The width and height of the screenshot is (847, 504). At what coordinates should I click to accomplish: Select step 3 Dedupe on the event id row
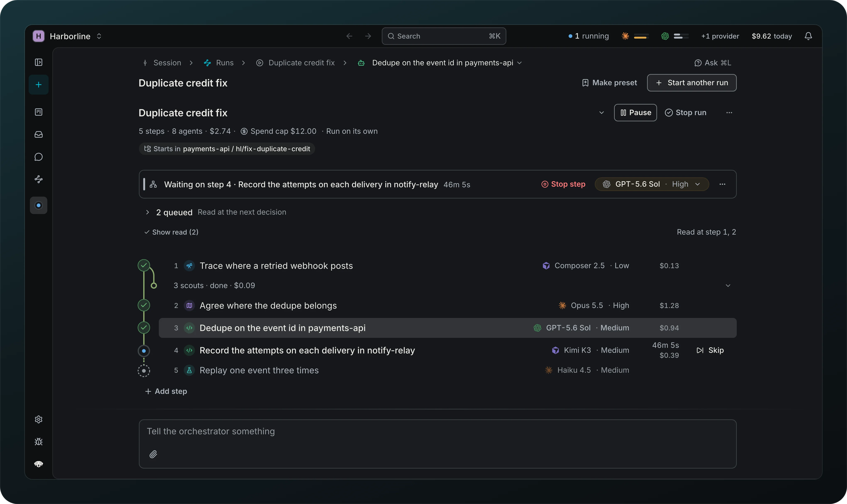tap(447, 328)
